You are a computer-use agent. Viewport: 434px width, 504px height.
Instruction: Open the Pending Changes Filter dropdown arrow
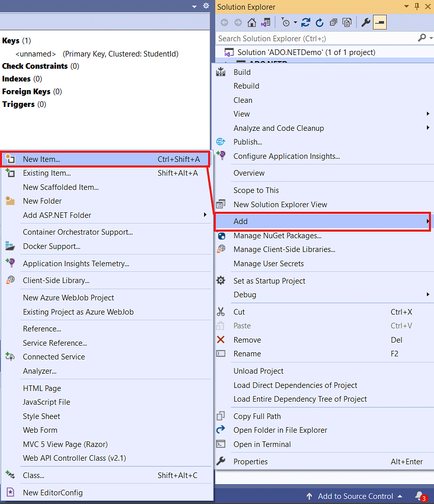[x=295, y=22]
